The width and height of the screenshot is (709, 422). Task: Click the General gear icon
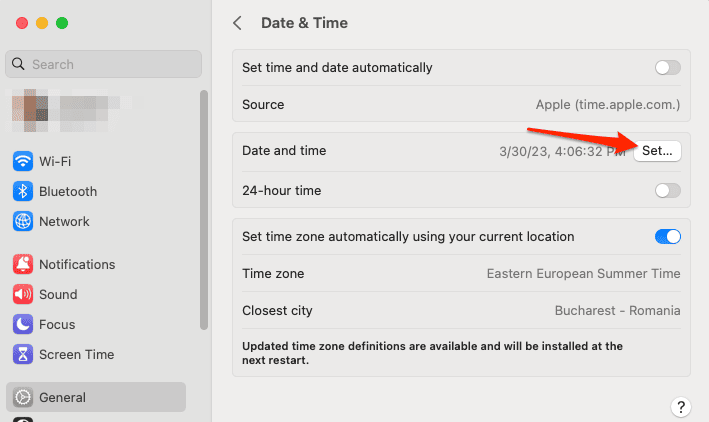click(x=23, y=397)
